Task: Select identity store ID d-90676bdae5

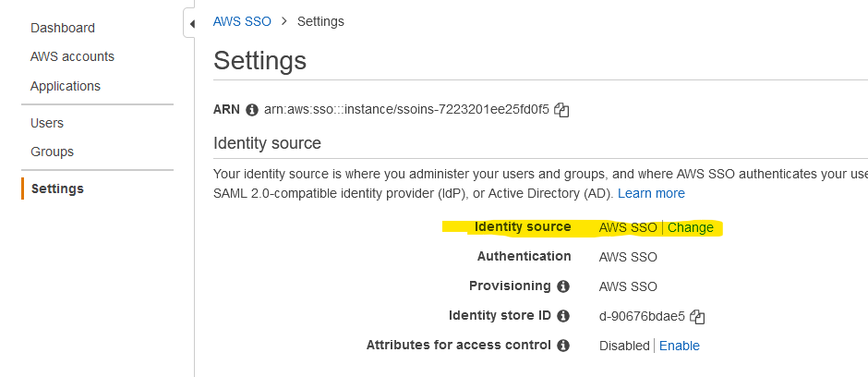Action: click(642, 317)
